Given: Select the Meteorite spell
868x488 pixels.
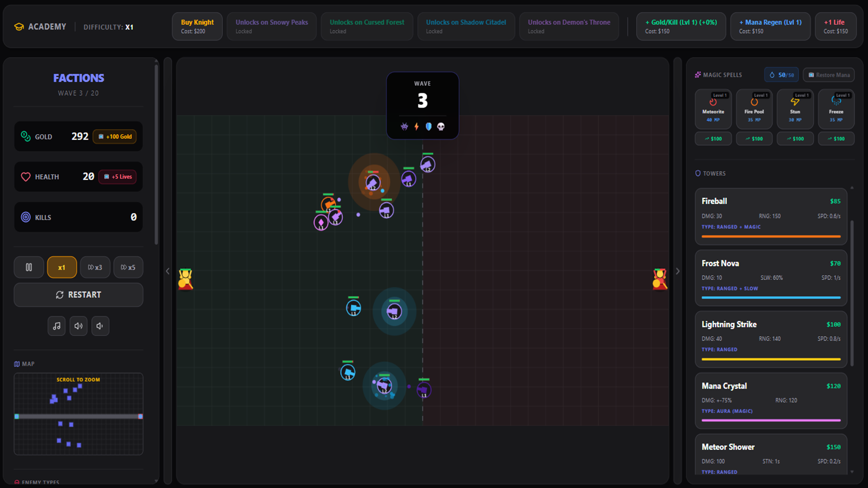Looking at the screenshot, I should click(713, 108).
